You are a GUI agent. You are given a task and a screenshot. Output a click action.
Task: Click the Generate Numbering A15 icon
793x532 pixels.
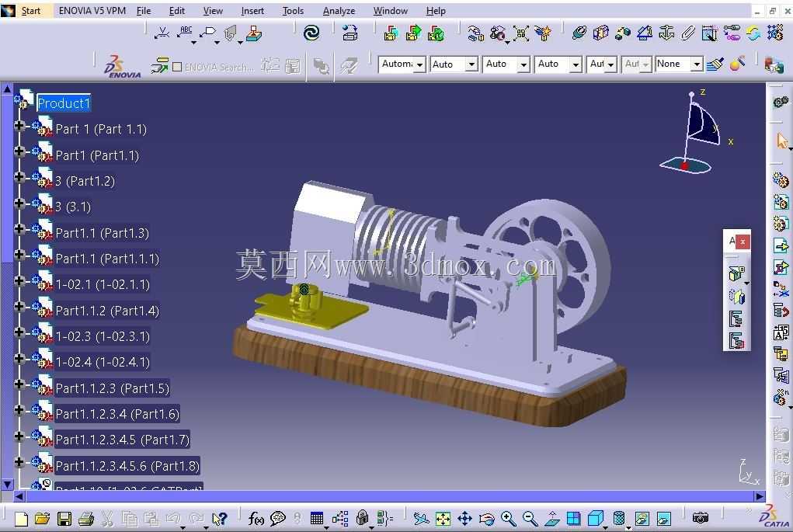(781, 332)
